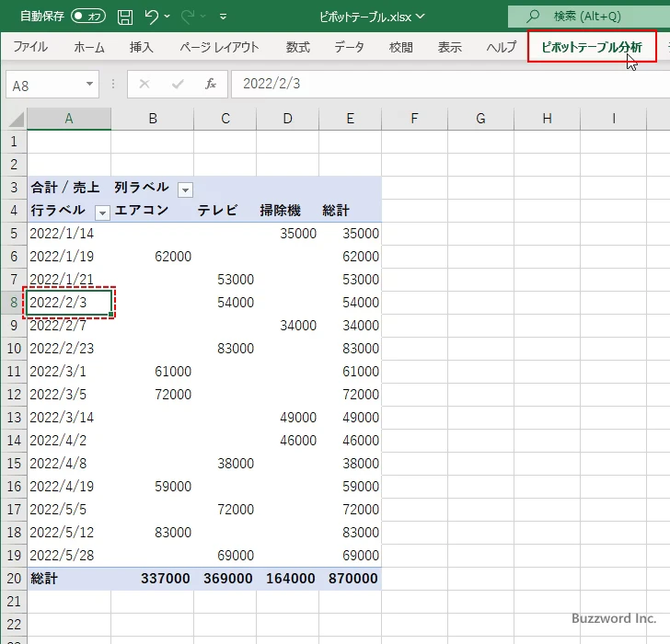Screen dimensions: 670x644
Task: Click the Save icon in title bar
Action: [125, 17]
